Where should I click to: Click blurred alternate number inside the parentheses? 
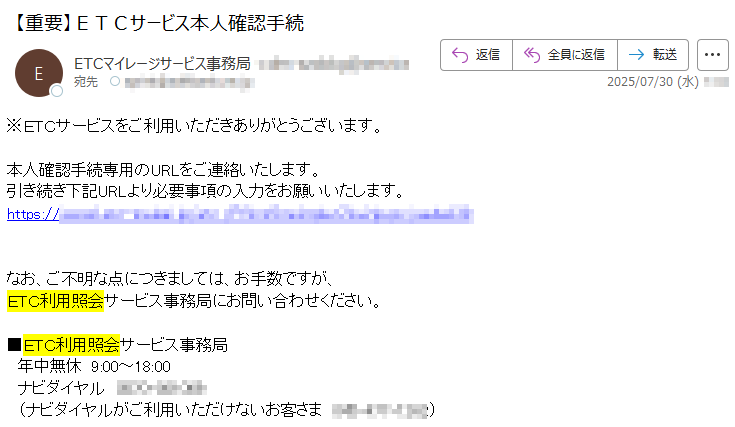(x=380, y=410)
